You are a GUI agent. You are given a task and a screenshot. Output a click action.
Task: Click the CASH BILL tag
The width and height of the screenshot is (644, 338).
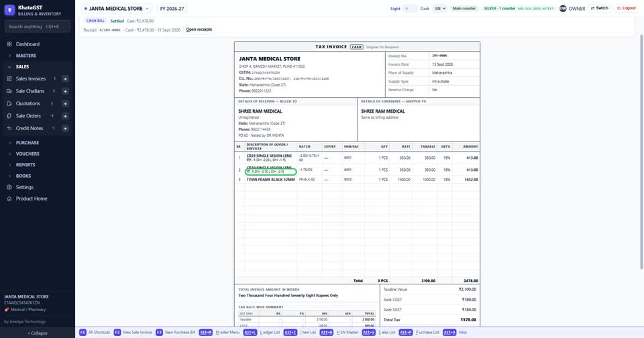pyautogui.click(x=95, y=21)
